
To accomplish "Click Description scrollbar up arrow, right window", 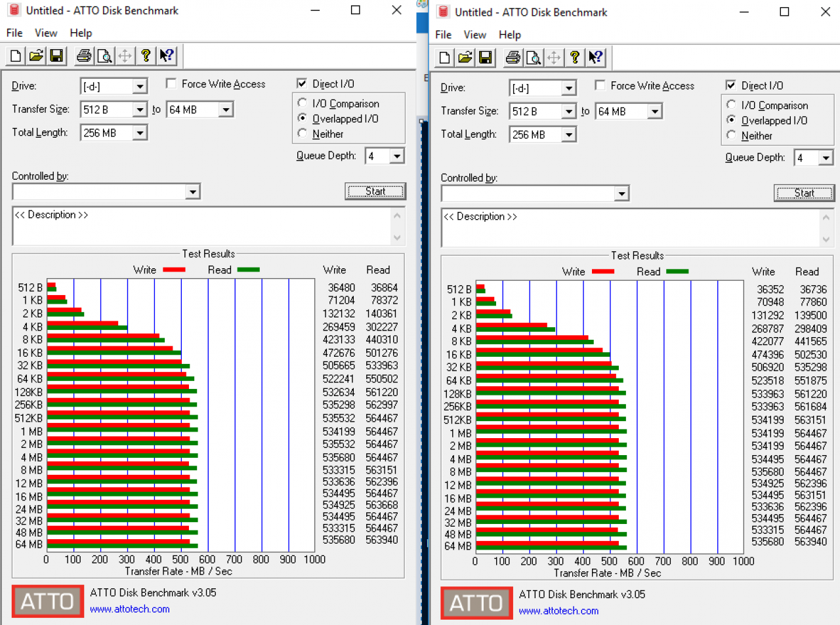I will pos(826,217).
